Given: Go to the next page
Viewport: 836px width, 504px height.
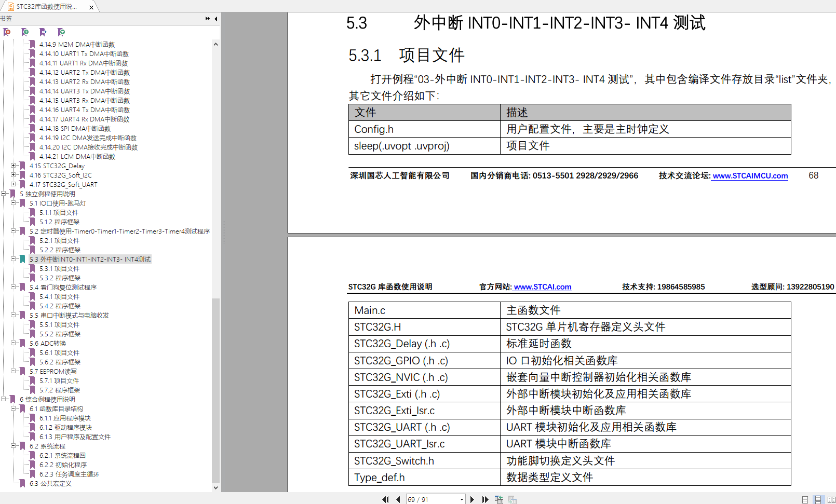Looking at the screenshot, I should coord(472,499).
